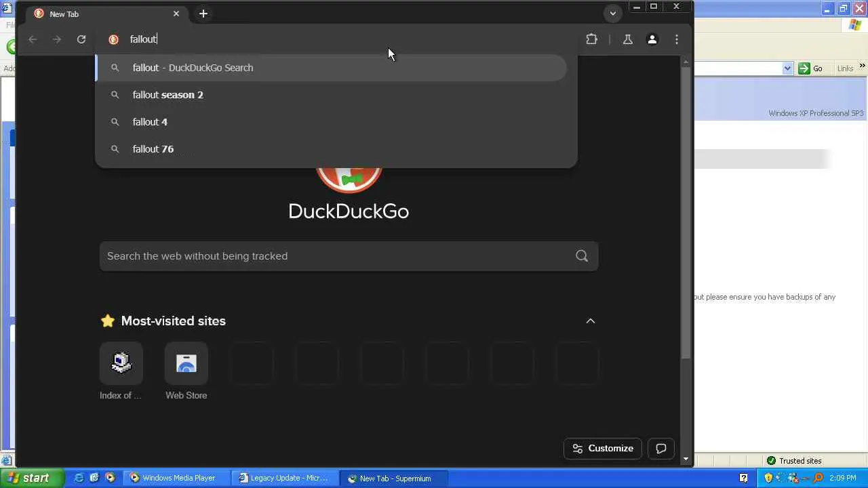Click the Supermium page vertical scrollbar
The height and width of the screenshot is (488, 868).
pos(686,213)
